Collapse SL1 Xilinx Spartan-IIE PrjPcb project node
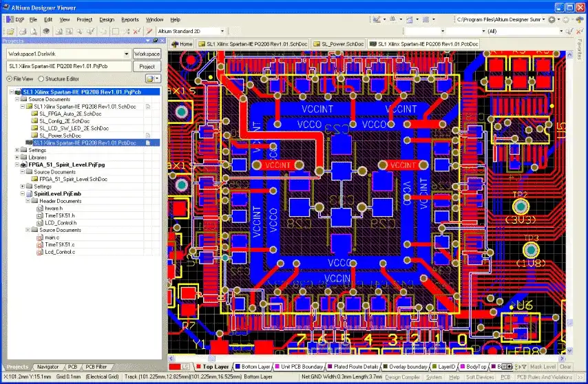The width and height of the screenshot is (588, 384). pos(12,92)
